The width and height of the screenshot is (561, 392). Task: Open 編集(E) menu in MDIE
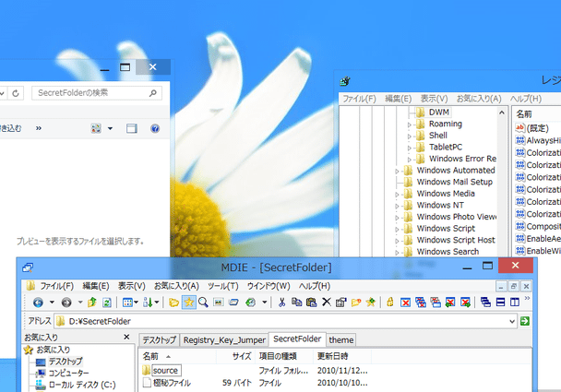(96, 286)
